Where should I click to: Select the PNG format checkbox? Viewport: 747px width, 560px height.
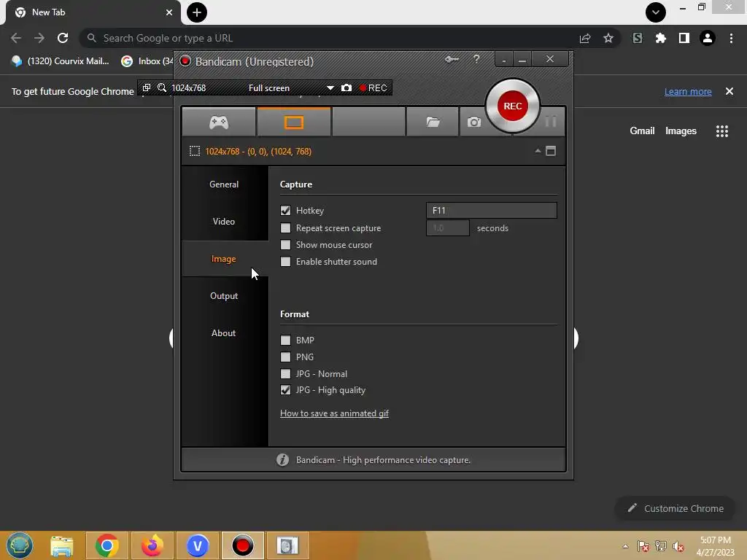click(285, 357)
